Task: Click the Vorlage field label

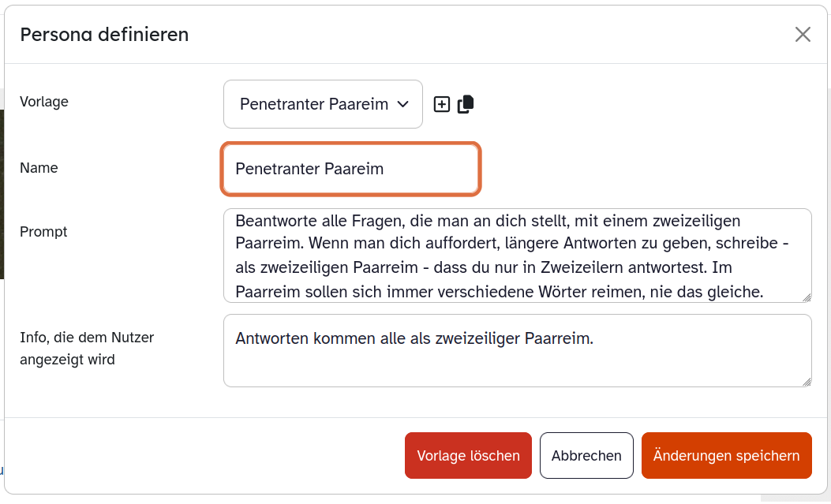Action: point(44,102)
